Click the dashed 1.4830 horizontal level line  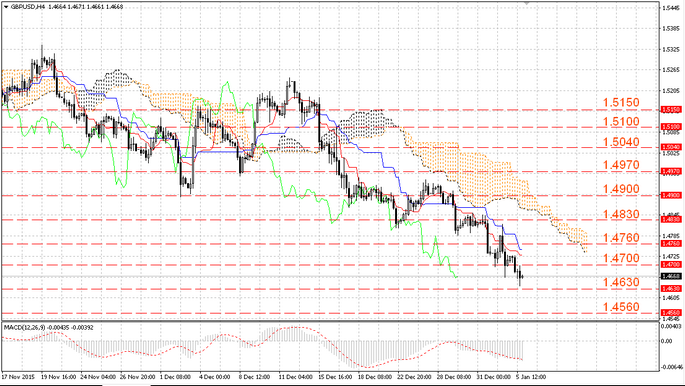click(330, 220)
